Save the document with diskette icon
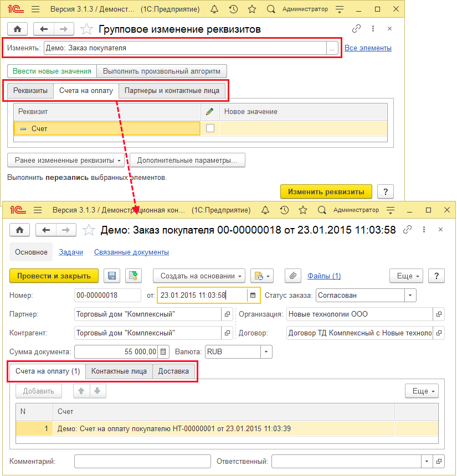 112,276
